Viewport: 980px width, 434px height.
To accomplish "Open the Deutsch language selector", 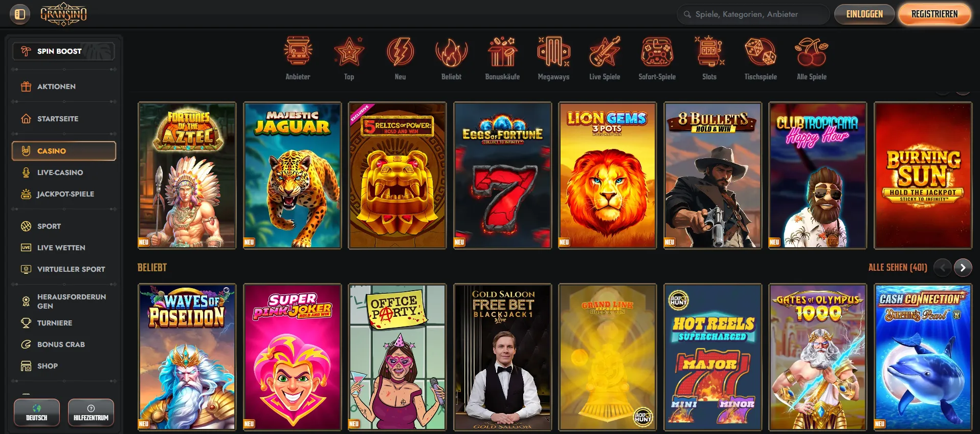I will (x=37, y=413).
